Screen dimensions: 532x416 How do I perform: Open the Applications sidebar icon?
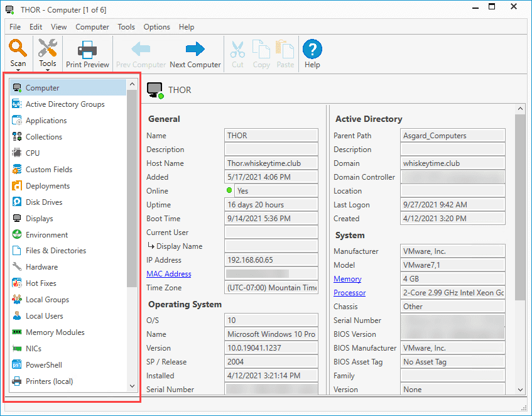click(17, 120)
